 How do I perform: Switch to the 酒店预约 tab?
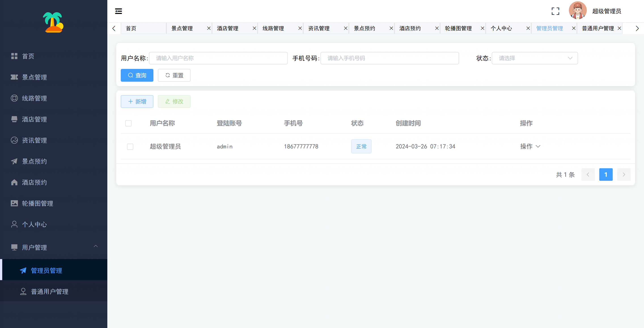[410, 28]
